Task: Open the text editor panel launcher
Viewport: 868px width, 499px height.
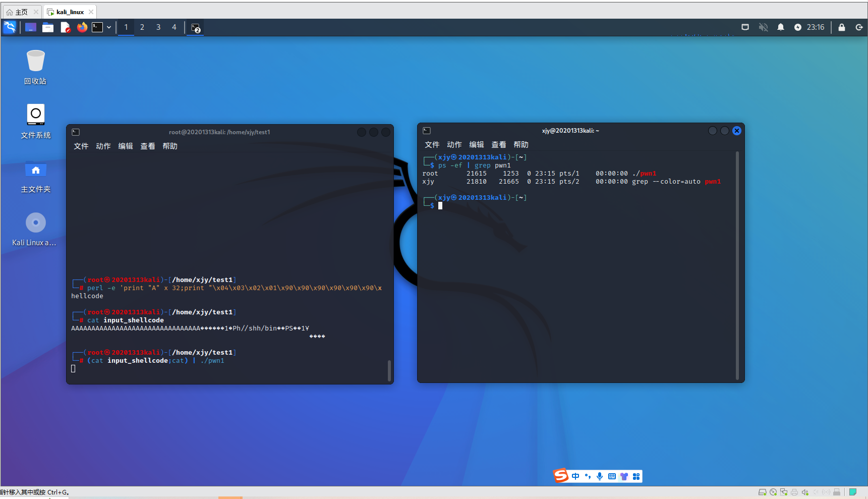Action: pos(66,27)
